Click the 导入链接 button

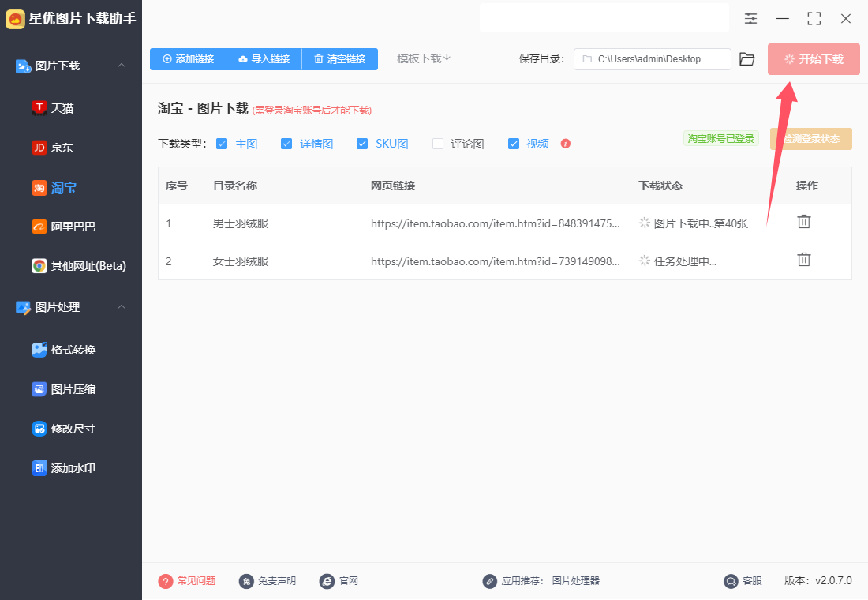pos(264,59)
